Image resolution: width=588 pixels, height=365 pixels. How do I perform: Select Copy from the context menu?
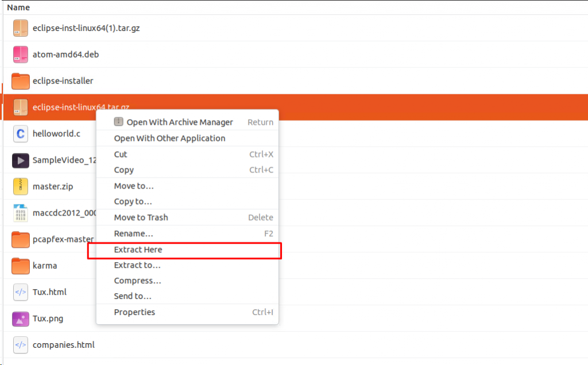pyautogui.click(x=187, y=170)
